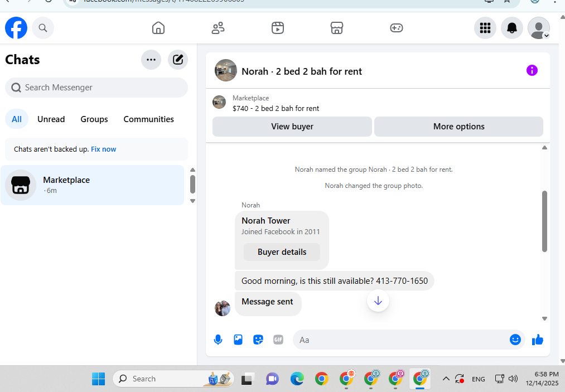This screenshot has width=565, height=392.
Task: Click the ENG language indicator
Action: click(x=478, y=379)
